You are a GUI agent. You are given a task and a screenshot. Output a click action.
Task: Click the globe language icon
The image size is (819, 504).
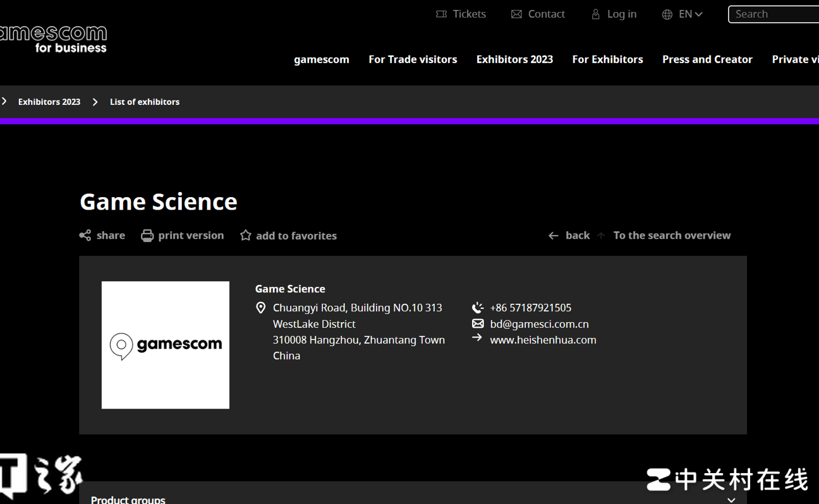[x=667, y=14]
